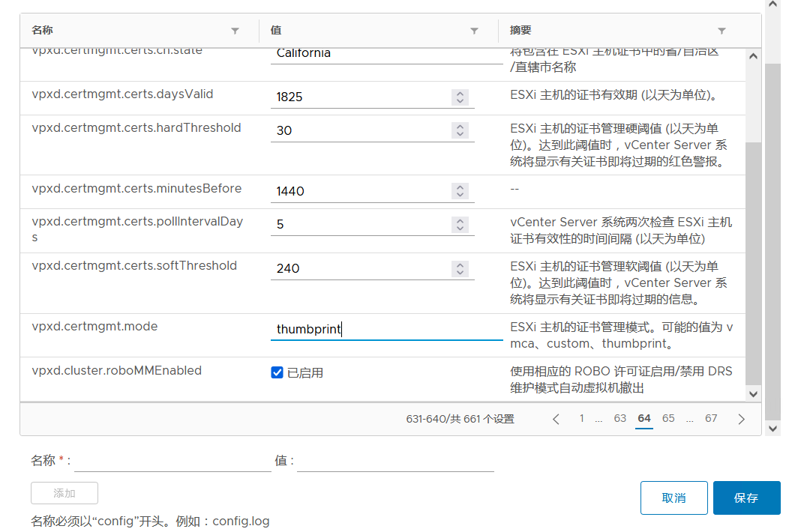Focus the new setting 值 input field
The width and height of the screenshot is (801, 532).
pos(395,462)
